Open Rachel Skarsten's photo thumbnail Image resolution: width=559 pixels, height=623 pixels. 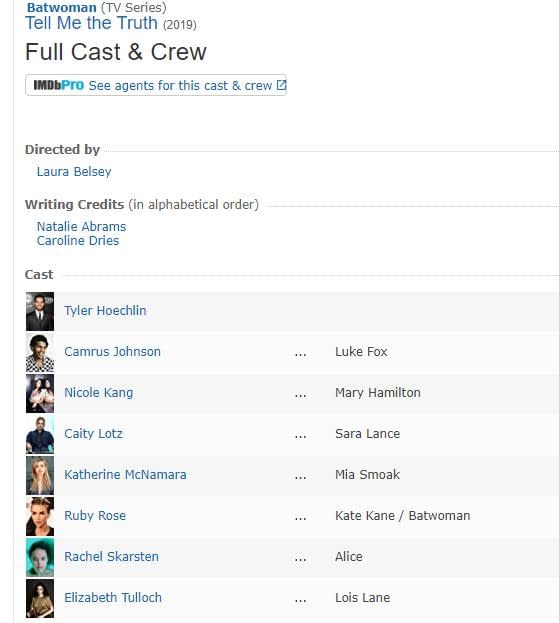coord(40,557)
